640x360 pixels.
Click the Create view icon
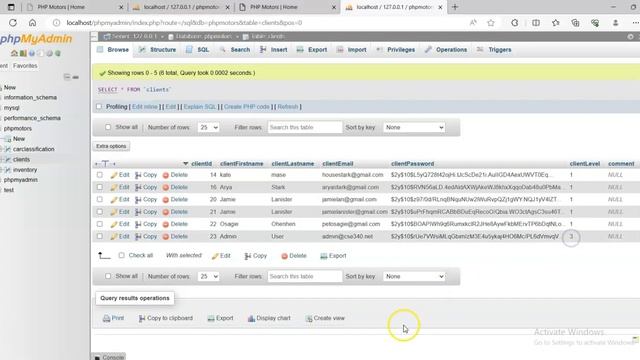[x=309, y=318]
